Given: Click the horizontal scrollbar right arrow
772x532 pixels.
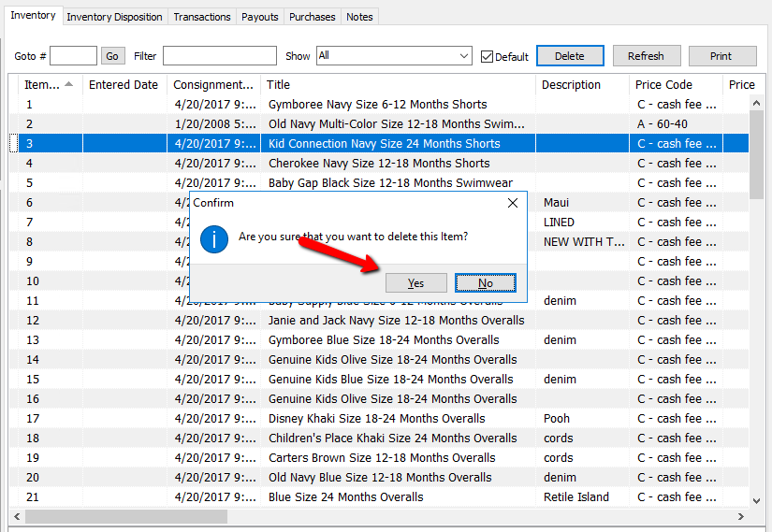Looking at the screenshot, I should [741, 516].
